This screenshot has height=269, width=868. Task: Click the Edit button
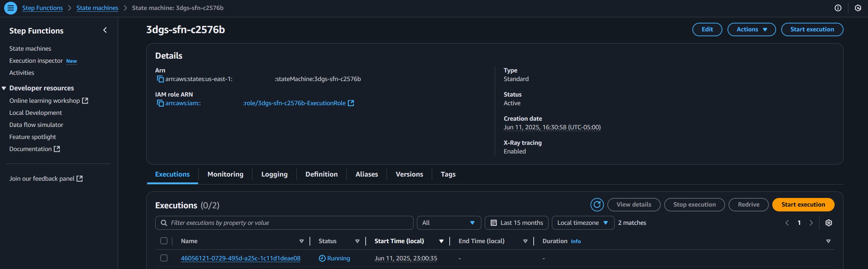(x=707, y=29)
